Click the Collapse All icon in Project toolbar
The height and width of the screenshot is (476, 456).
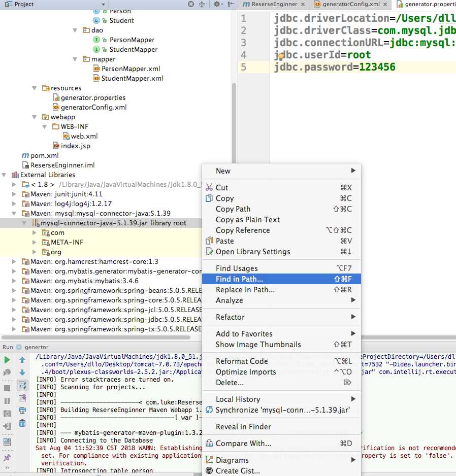coord(202,4)
